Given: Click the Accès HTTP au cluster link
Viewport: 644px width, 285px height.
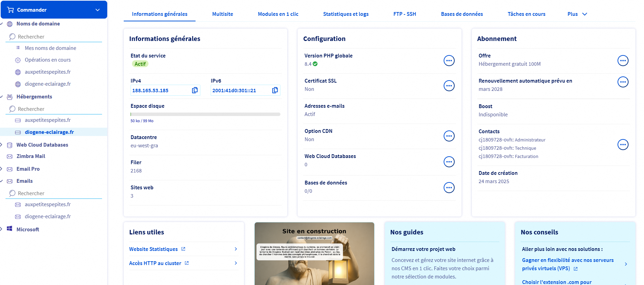Looking at the screenshot, I should (x=155, y=263).
